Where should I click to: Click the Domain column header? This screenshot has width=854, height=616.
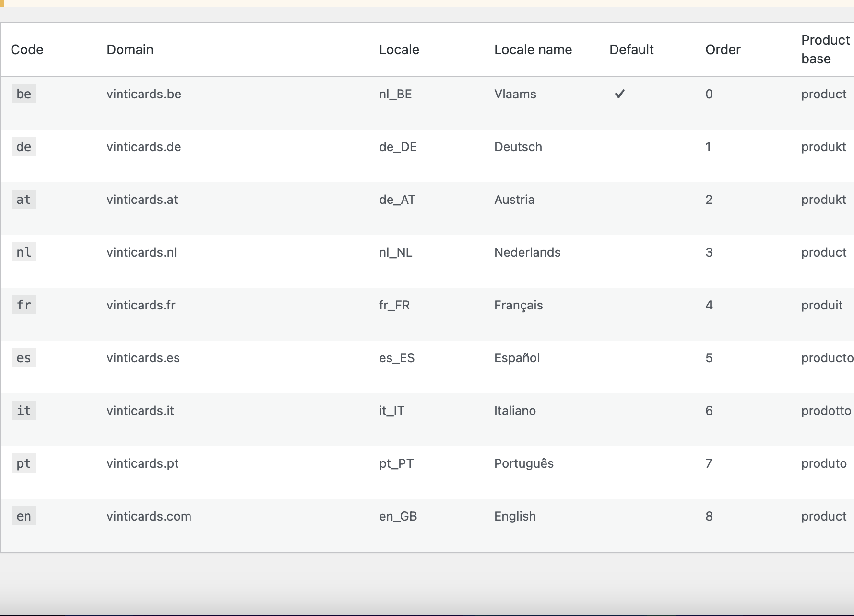pyautogui.click(x=130, y=49)
